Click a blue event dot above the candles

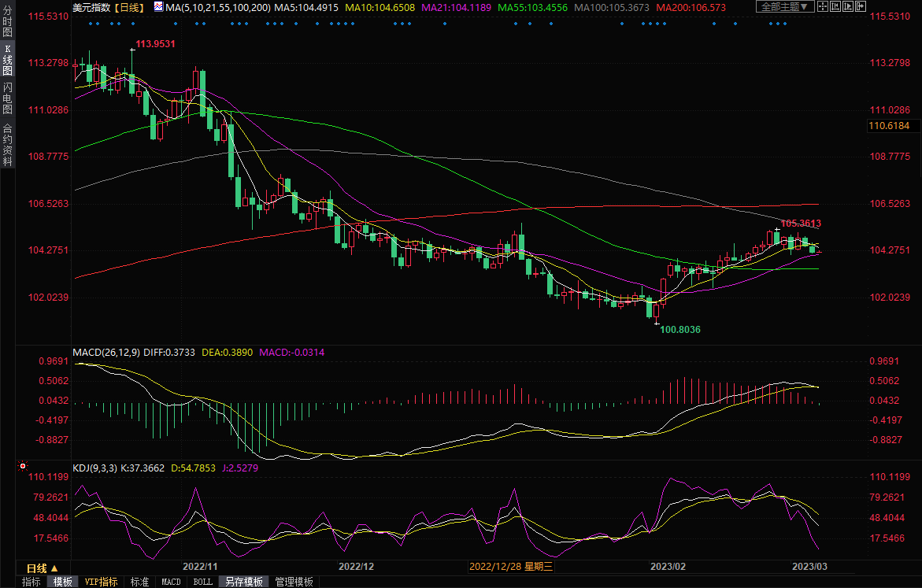[91, 24]
